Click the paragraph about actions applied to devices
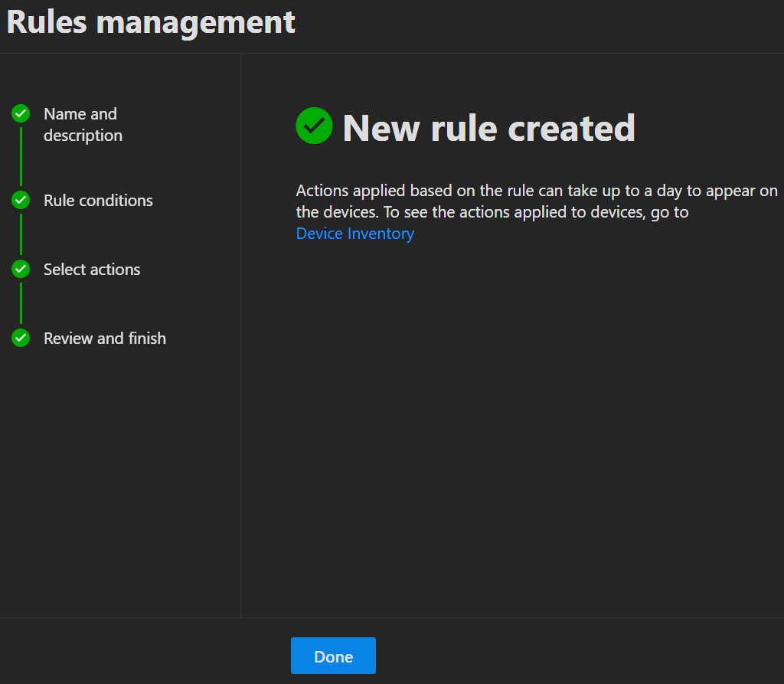784x684 pixels. [x=536, y=202]
